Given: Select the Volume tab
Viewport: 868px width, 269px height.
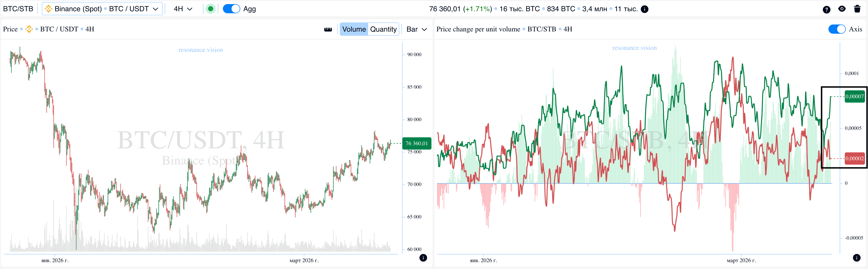Looking at the screenshot, I should click(354, 29).
